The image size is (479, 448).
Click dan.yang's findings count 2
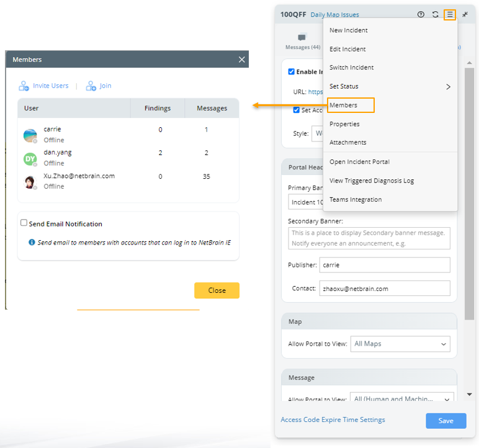[160, 153]
